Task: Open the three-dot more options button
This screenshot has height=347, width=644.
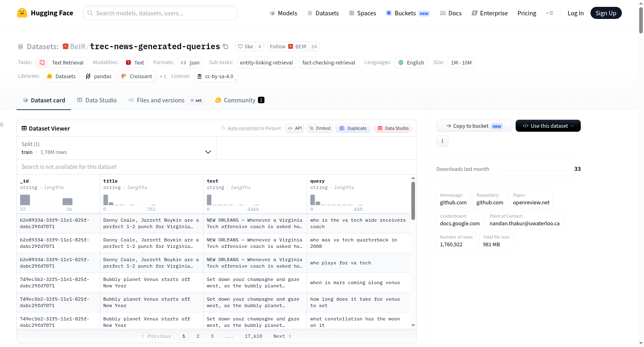Action: tap(442, 141)
